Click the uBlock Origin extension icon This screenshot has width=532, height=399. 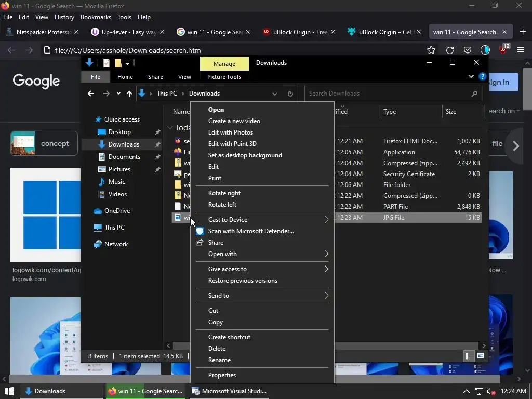(x=503, y=49)
